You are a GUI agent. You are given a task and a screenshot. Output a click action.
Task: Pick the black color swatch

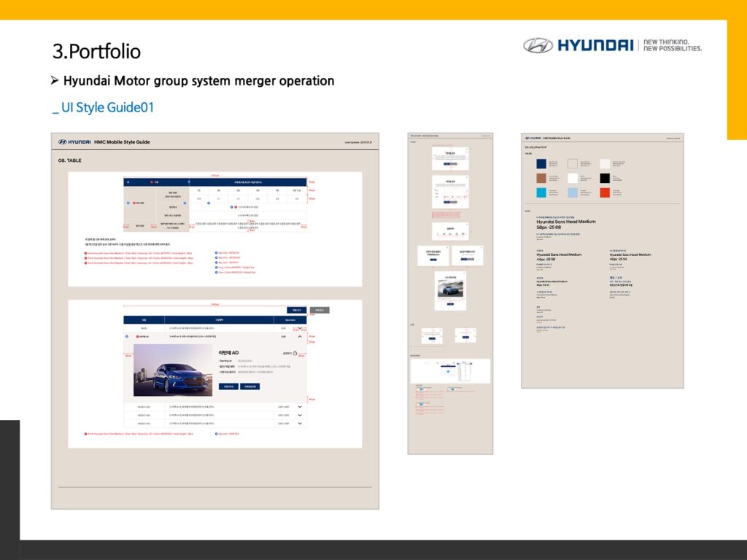coord(605,179)
